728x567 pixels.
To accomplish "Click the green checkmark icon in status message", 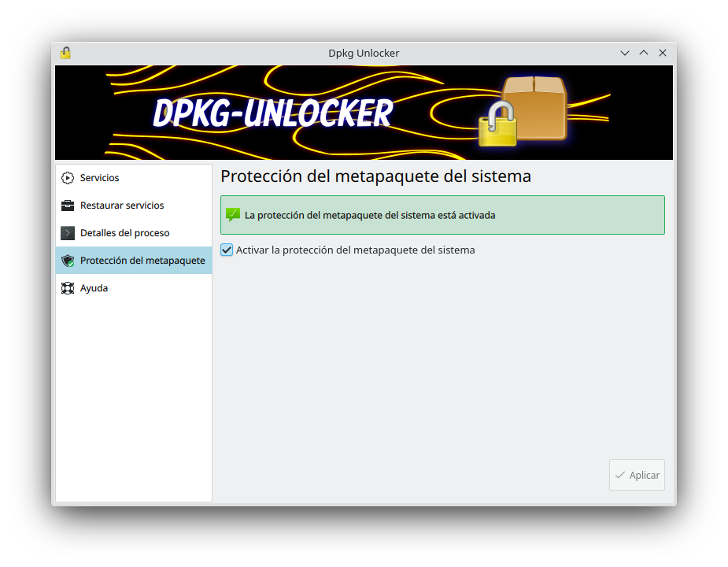I will 233,214.
